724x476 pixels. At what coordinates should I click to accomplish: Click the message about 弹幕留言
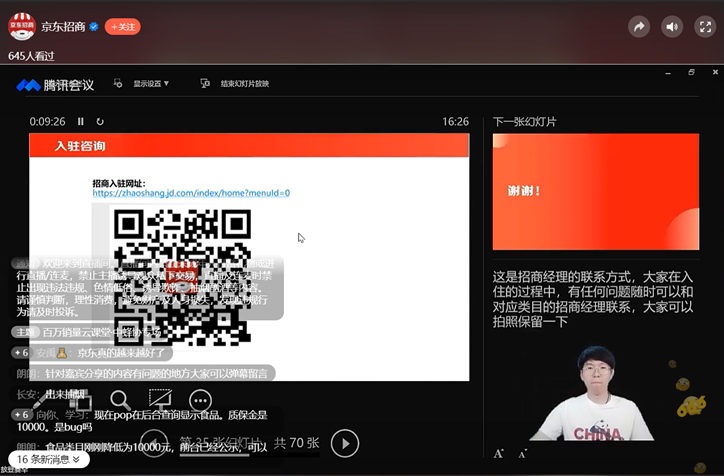(143, 374)
